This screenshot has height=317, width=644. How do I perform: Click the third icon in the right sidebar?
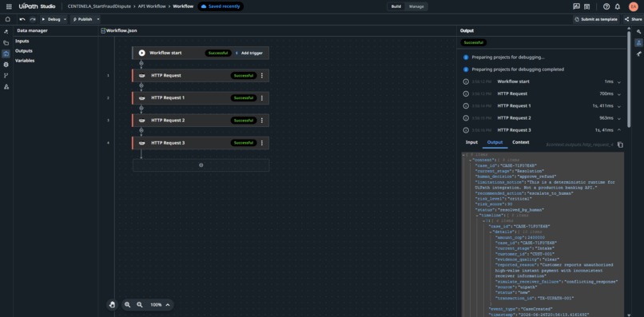tap(638, 53)
